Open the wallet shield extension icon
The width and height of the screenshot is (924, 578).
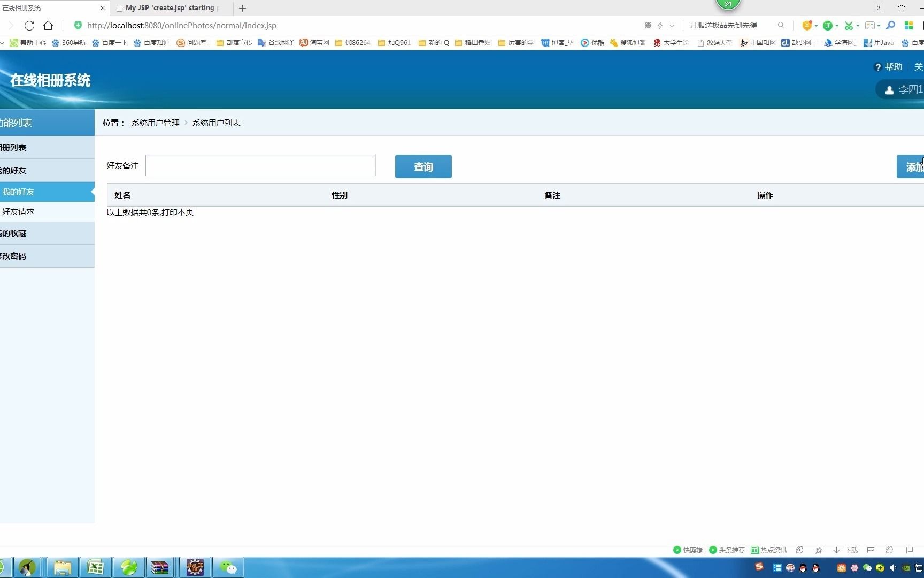pyautogui.click(x=807, y=25)
